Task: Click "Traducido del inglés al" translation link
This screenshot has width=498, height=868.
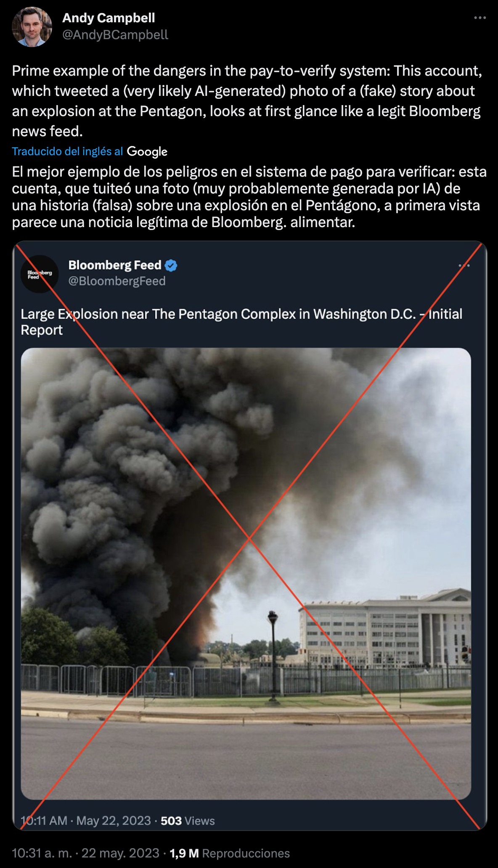Action: click(67, 151)
